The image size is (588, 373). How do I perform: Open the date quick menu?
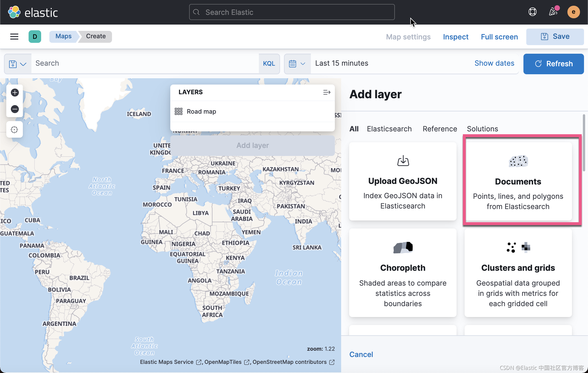(297, 64)
